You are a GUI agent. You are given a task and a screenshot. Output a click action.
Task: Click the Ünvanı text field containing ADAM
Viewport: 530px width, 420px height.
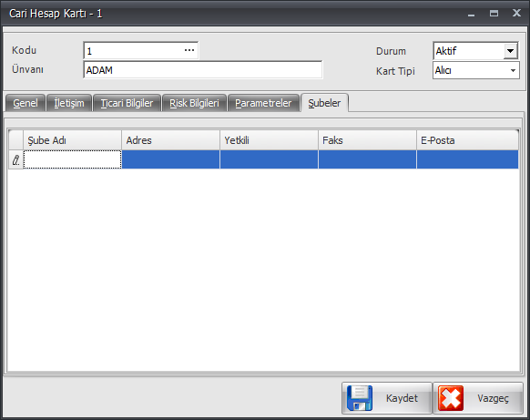pos(203,70)
